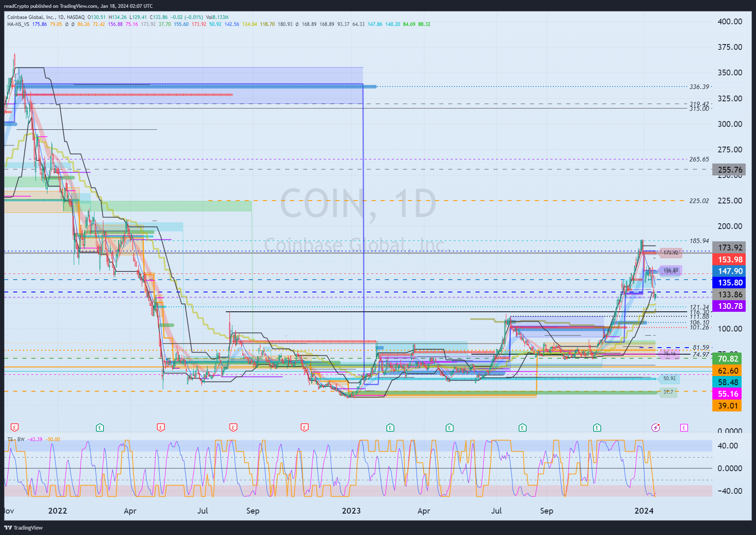Click the 336.39 horizontal line label
The width and height of the screenshot is (756, 535).
coord(699,86)
